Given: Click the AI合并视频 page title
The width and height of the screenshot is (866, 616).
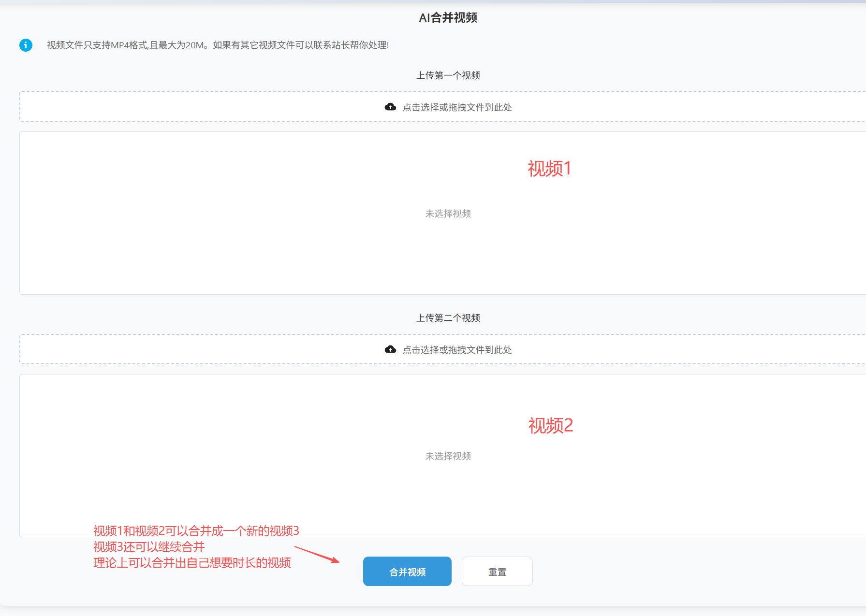Looking at the screenshot, I should pos(448,18).
